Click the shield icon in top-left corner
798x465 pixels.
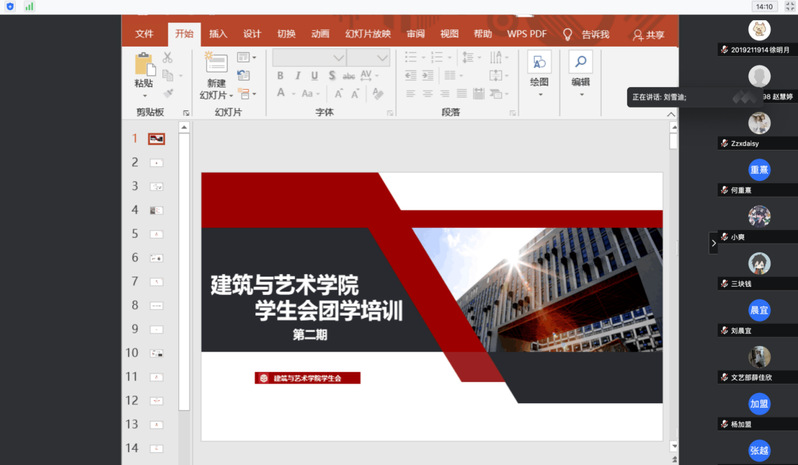point(10,6)
